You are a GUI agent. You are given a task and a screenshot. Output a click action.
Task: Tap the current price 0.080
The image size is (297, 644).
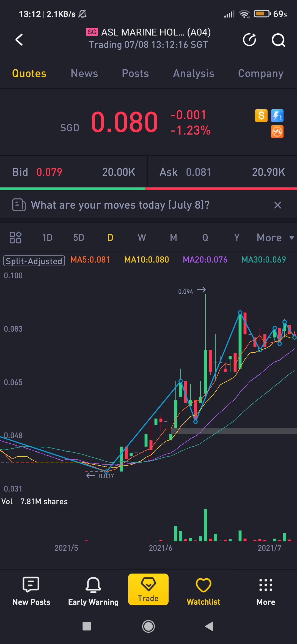click(x=125, y=122)
